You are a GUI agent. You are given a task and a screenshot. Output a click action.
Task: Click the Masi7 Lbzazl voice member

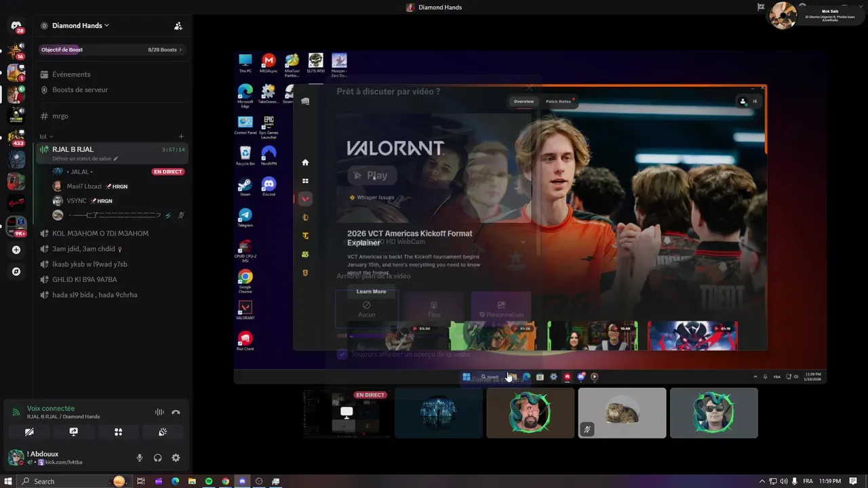click(x=83, y=186)
